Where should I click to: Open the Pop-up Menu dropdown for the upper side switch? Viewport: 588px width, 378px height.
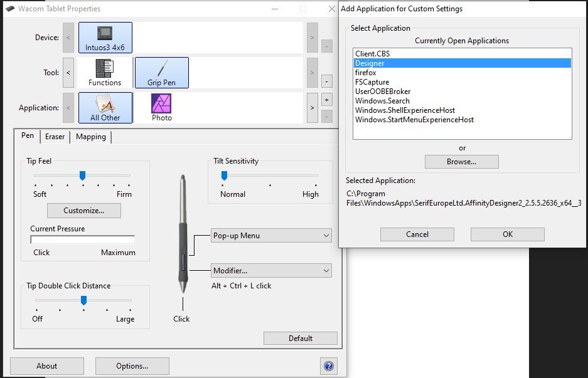coord(271,236)
